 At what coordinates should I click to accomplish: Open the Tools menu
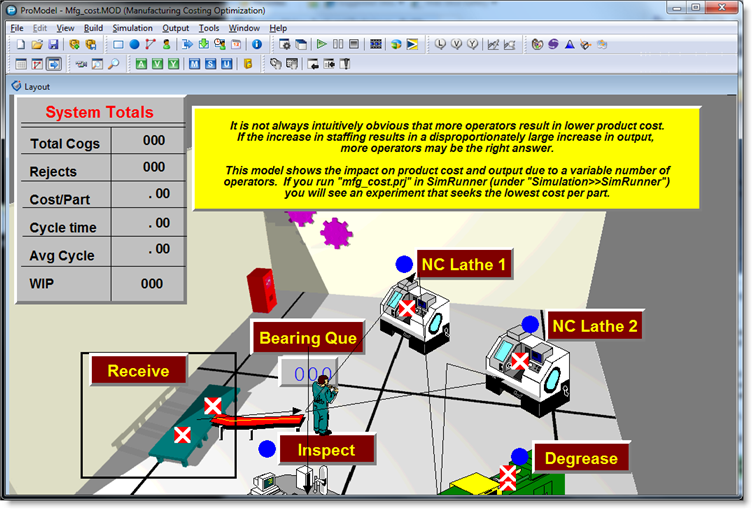click(208, 28)
